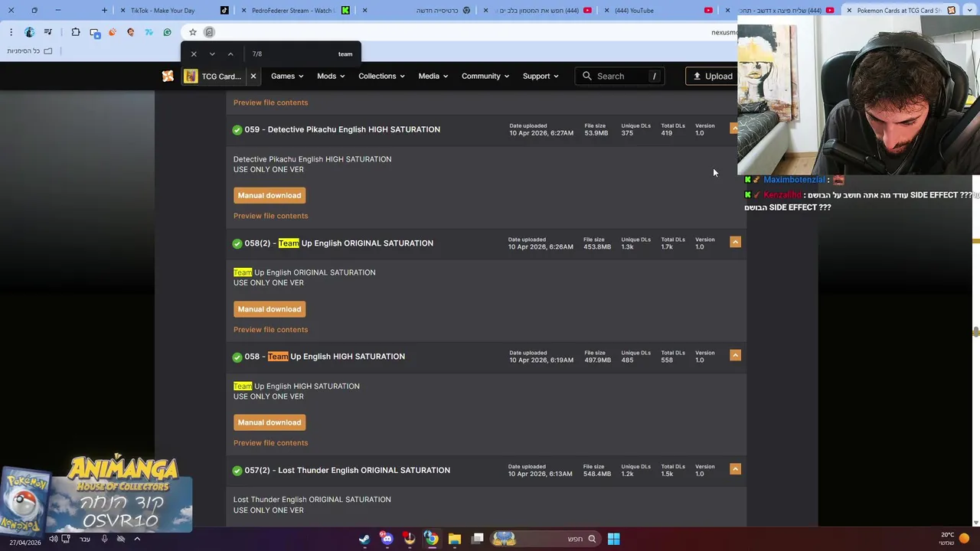Open File Explorer from the taskbar

tap(454, 539)
